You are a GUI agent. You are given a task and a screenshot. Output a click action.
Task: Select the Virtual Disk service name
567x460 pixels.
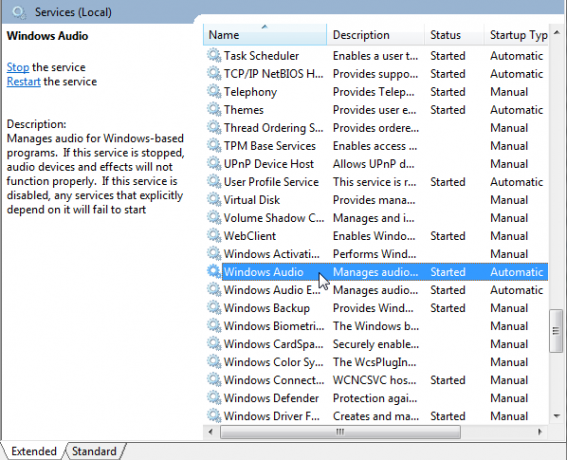(252, 200)
